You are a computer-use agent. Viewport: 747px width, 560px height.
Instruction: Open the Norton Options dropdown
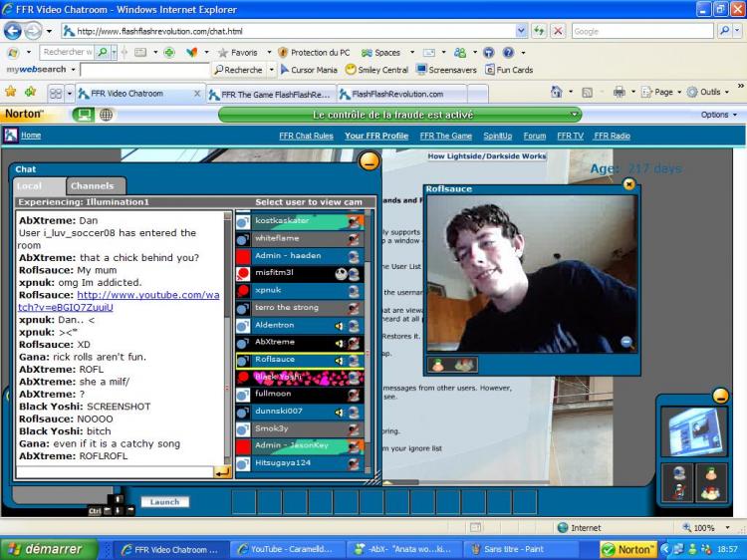pos(718,115)
